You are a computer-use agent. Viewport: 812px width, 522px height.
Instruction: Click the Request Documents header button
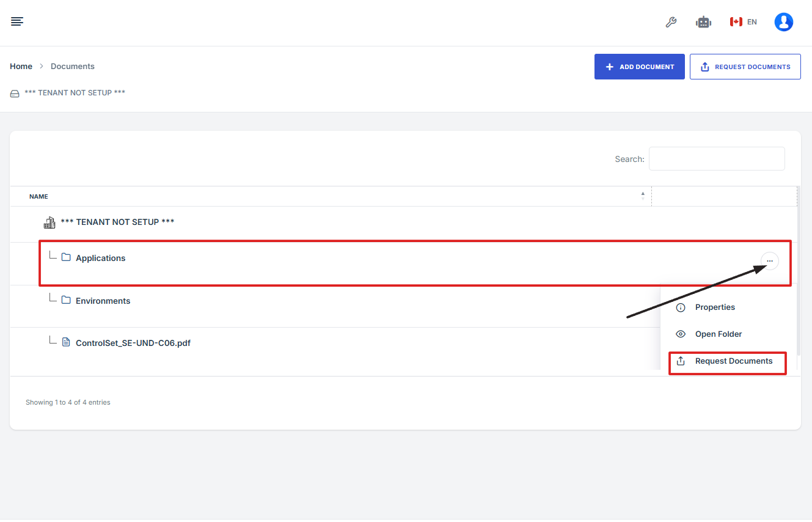point(745,67)
